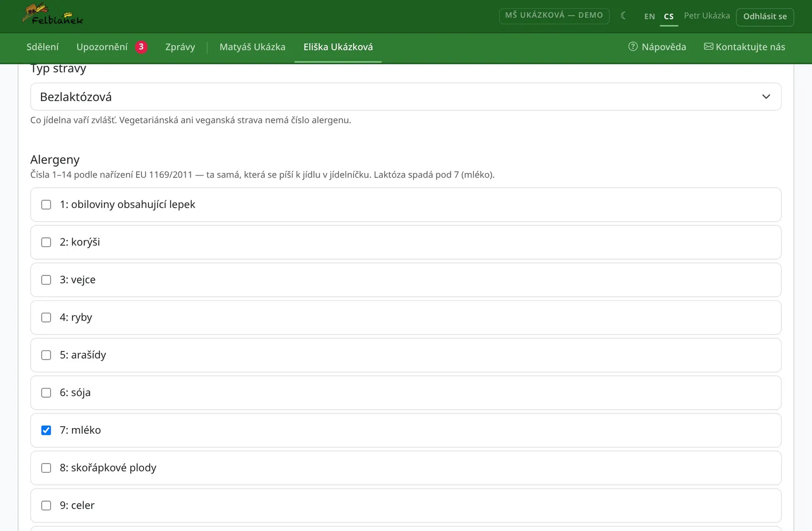
Task: Click the Petr Ukázka user name
Action: click(x=707, y=16)
